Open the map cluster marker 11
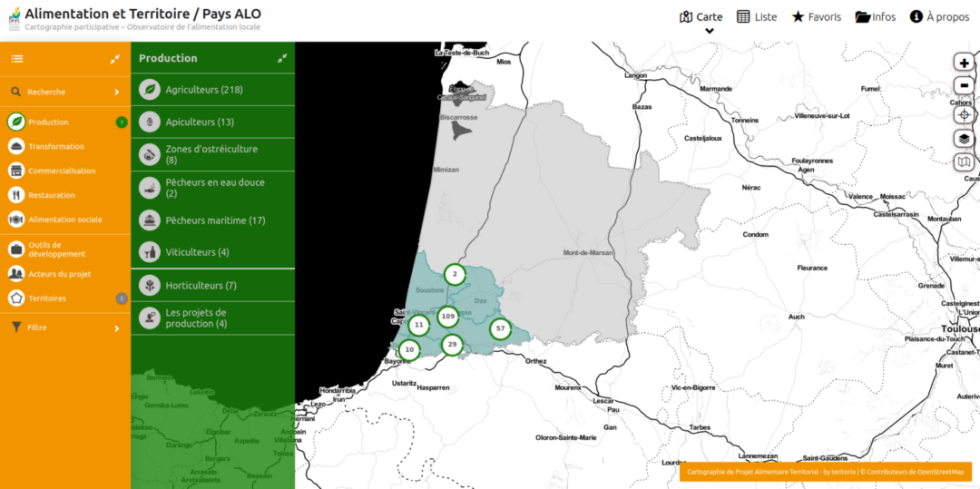This screenshot has height=489, width=980. click(x=418, y=325)
